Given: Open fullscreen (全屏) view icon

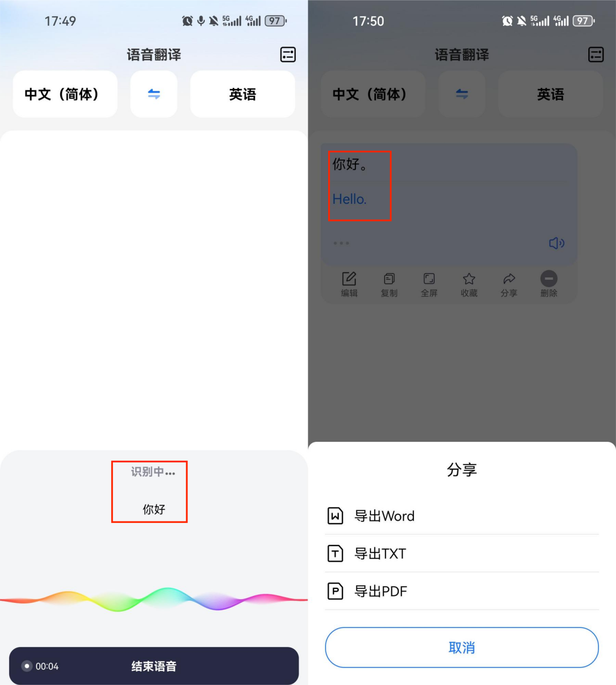Looking at the screenshot, I should point(429,279).
